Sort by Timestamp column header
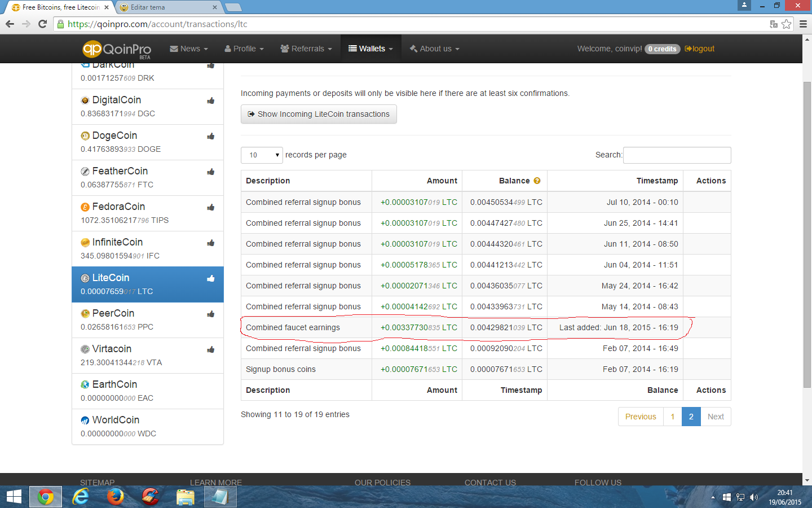 (x=615, y=181)
